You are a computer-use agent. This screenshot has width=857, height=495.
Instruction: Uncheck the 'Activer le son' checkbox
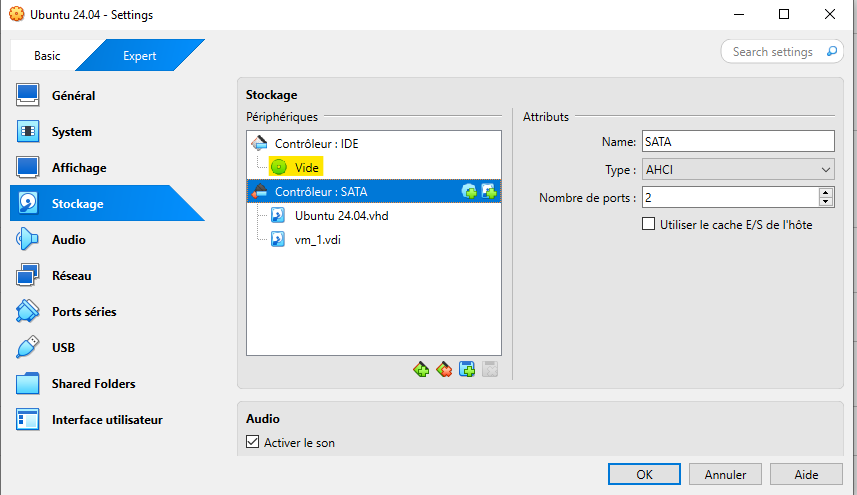pos(252,442)
